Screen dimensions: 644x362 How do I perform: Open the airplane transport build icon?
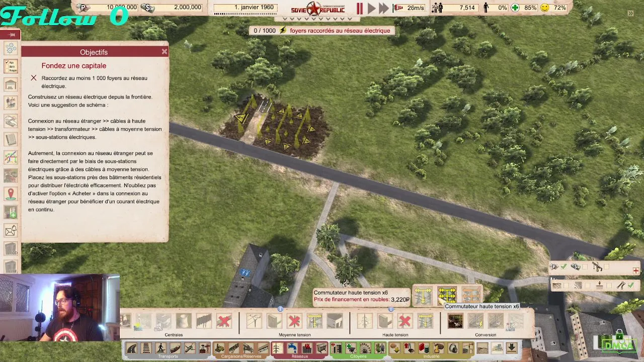point(190,348)
